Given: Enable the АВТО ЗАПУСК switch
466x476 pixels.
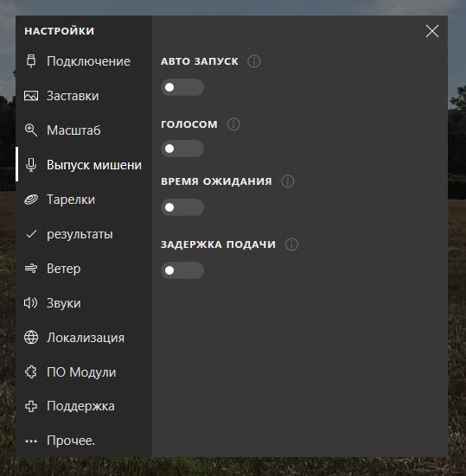Looking at the screenshot, I should [x=182, y=87].
